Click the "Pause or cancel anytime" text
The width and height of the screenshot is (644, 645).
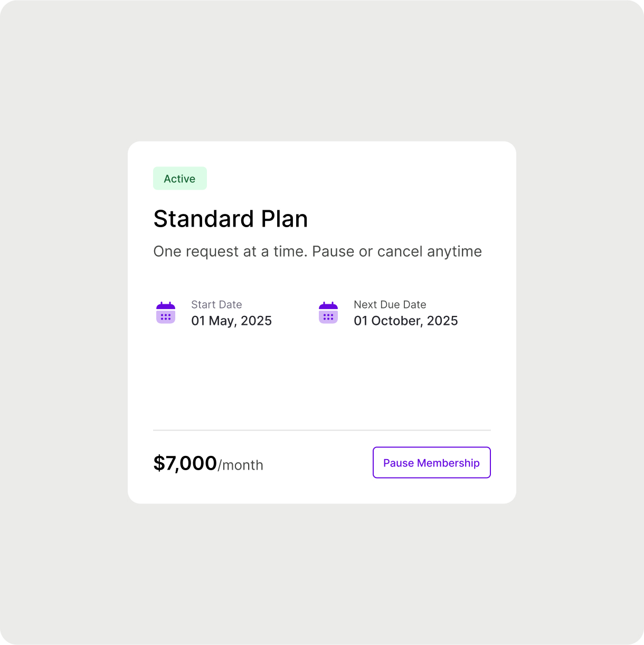click(x=397, y=251)
